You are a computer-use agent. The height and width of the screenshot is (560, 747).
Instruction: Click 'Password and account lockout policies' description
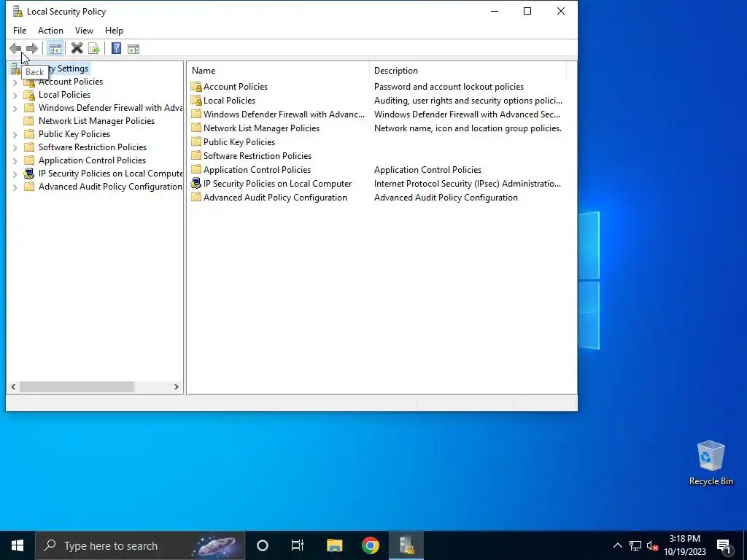click(449, 87)
